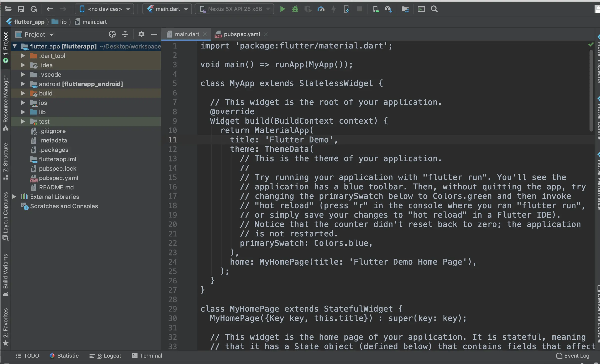Click the locate current file crosshair icon
Viewport: 600px width, 364px height.
[112, 34]
